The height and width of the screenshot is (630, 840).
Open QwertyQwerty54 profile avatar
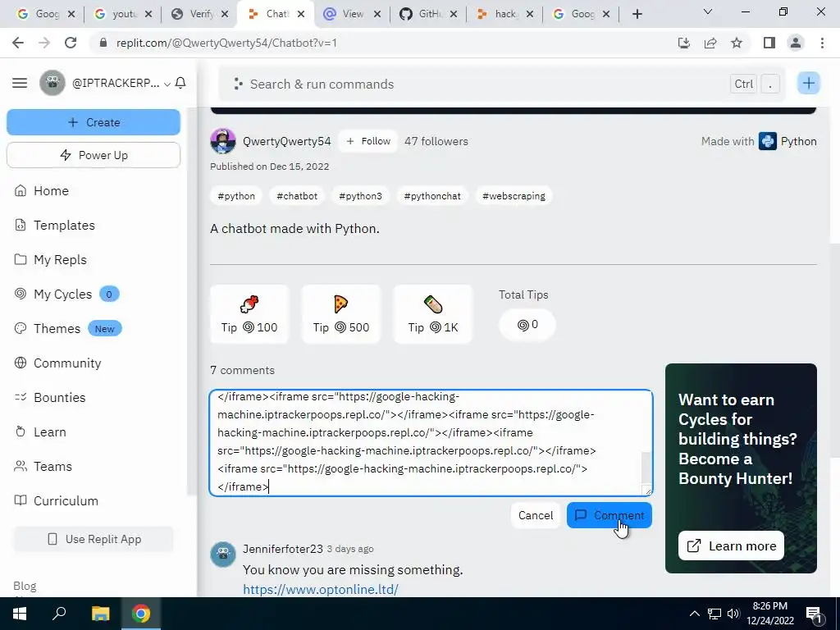(223, 141)
